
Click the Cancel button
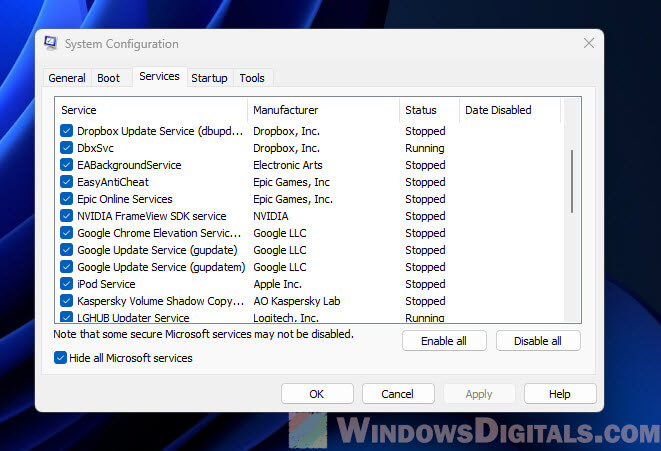click(398, 394)
